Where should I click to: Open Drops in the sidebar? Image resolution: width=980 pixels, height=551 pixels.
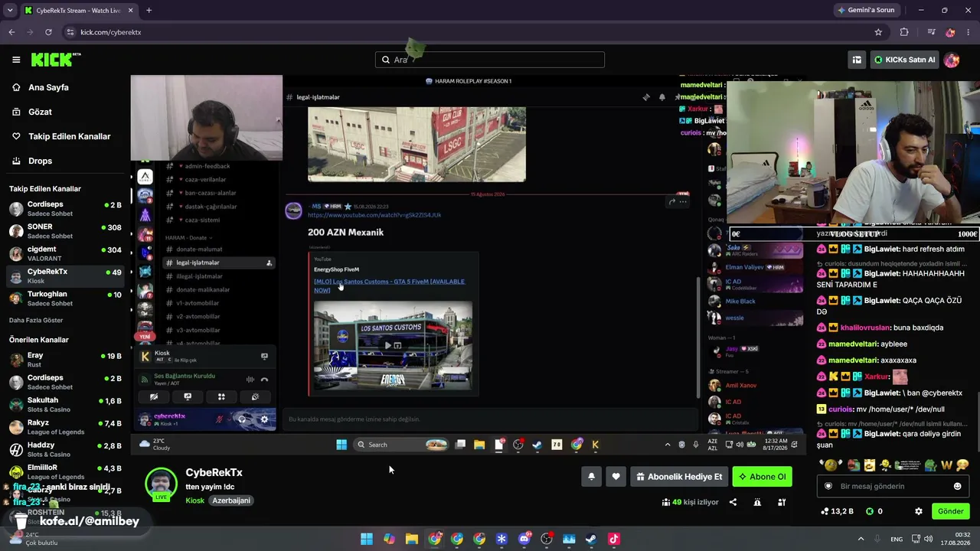point(40,161)
